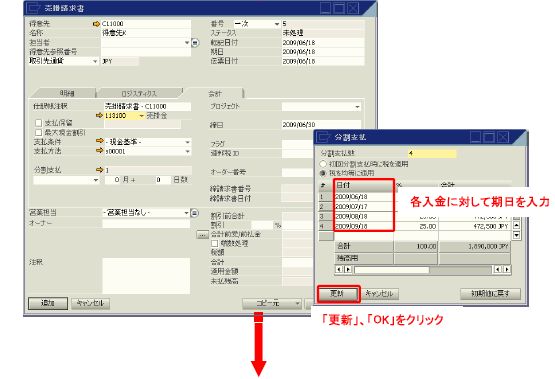
Task: Expand the 番号 series dropdown
Action: (276, 24)
